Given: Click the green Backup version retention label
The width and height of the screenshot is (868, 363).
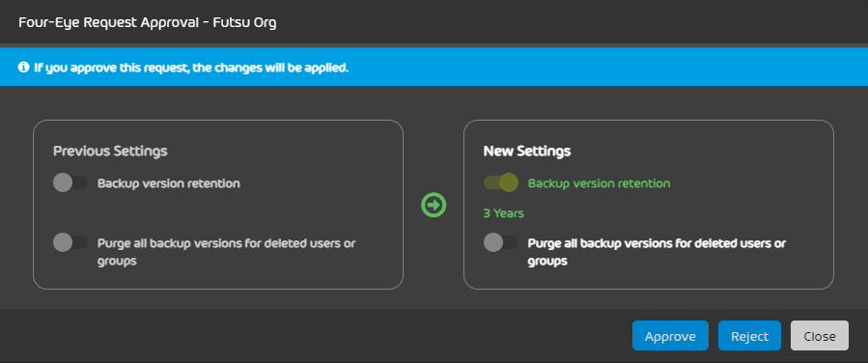Looking at the screenshot, I should click(599, 183).
